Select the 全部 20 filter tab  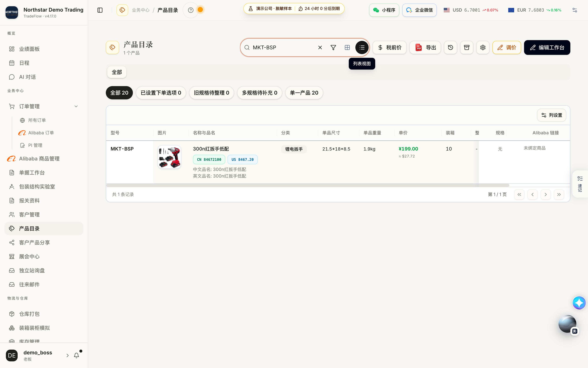point(119,93)
